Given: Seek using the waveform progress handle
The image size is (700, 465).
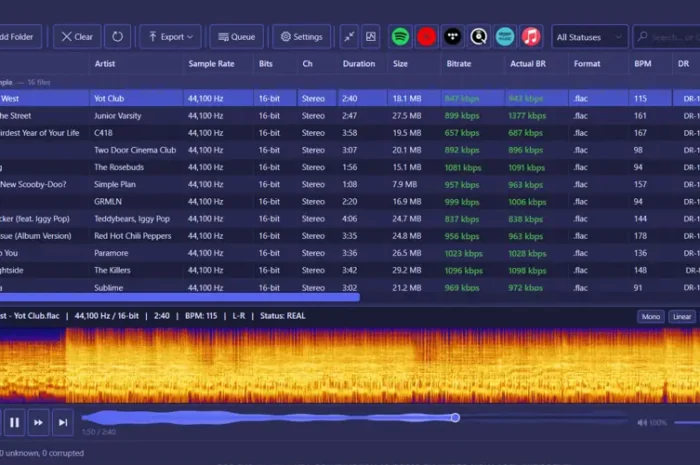Looking at the screenshot, I should (x=455, y=418).
